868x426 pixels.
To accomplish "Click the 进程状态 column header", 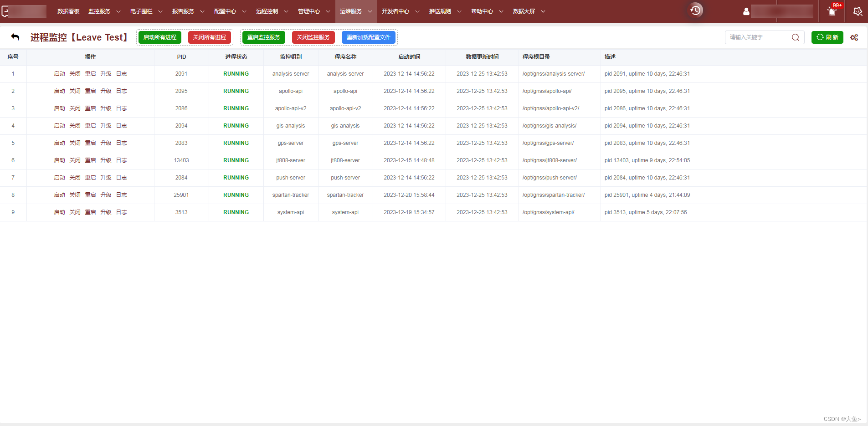I will (236, 57).
